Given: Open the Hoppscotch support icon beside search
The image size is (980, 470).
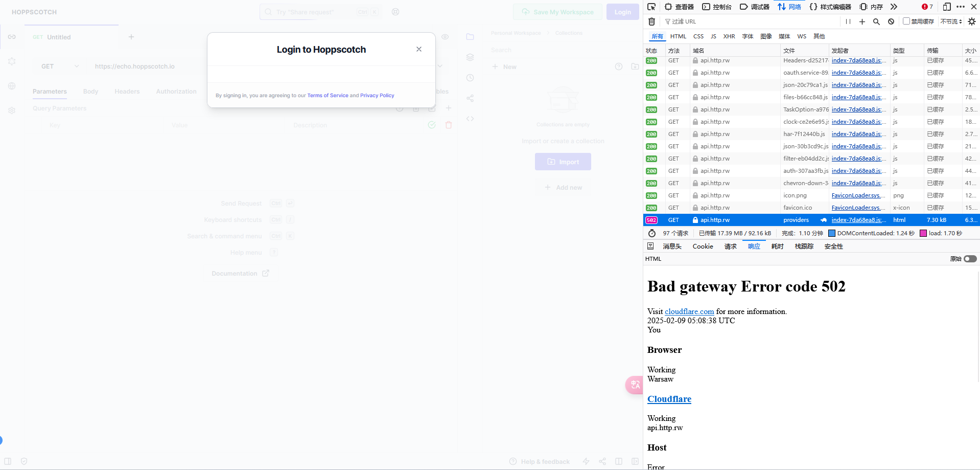Looking at the screenshot, I should tap(395, 12).
